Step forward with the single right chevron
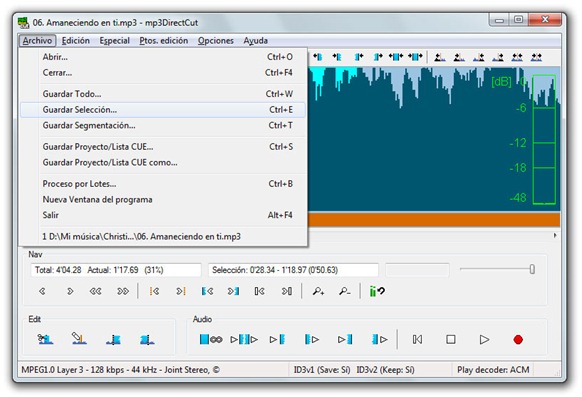The height and width of the screenshot is (397, 582). pyautogui.click(x=70, y=291)
